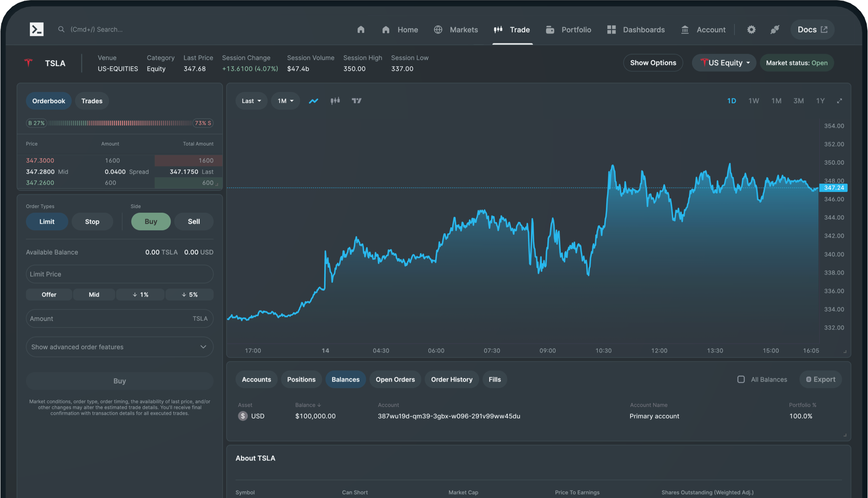Switch order side to Sell
Image resolution: width=868 pixels, height=498 pixels.
click(x=194, y=221)
